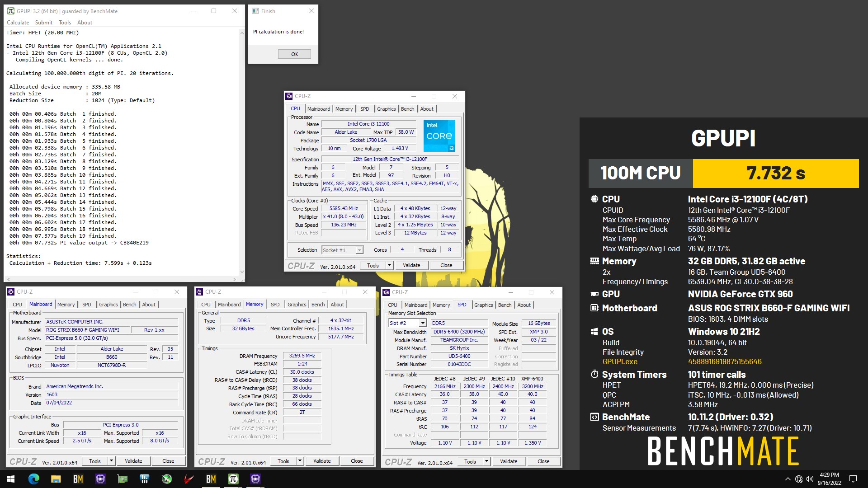Click Validate in the CPU-Z SPD window
This screenshot has height=488, width=868.
pos(509,461)
